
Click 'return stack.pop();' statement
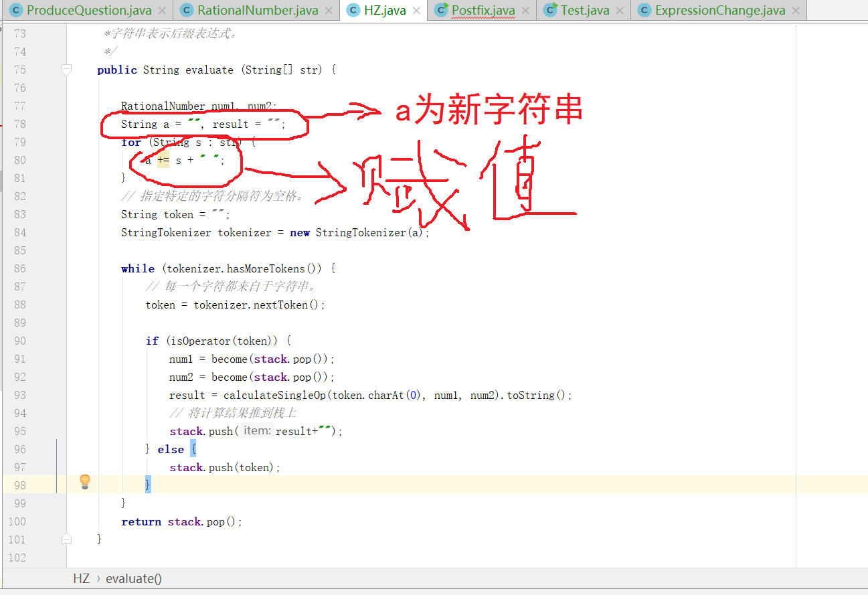coord(182,521)
